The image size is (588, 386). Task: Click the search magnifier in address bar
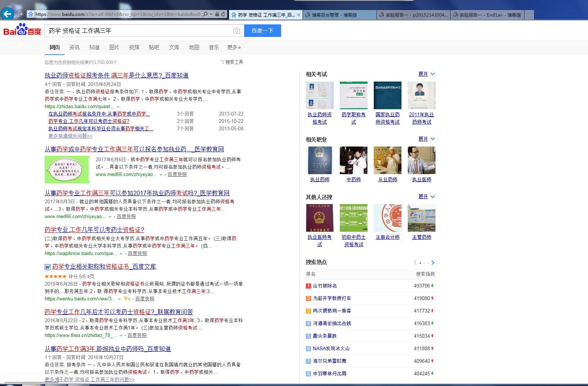[205, 14]
